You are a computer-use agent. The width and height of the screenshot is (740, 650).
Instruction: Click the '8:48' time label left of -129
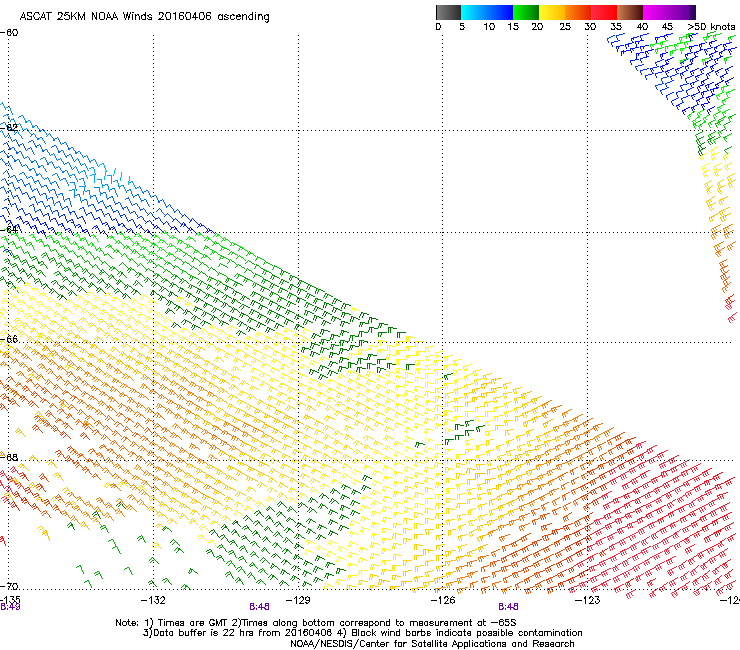tap(259, 607)
